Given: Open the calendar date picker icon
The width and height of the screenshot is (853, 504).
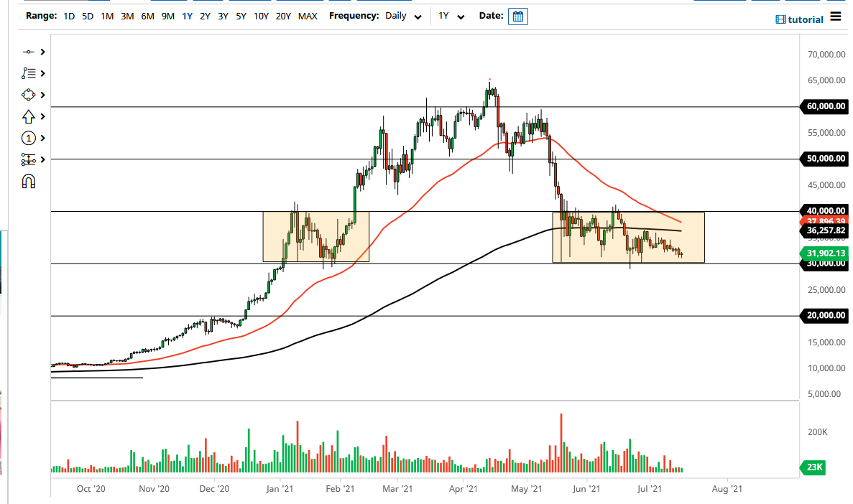Looking at the screenshot, I should (x=518, y=16).
